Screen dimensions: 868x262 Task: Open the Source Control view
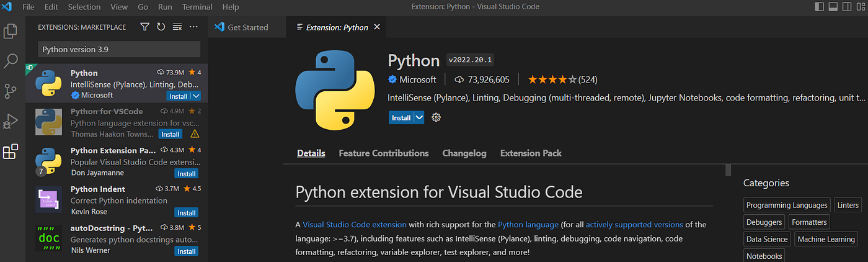point(11,91)
